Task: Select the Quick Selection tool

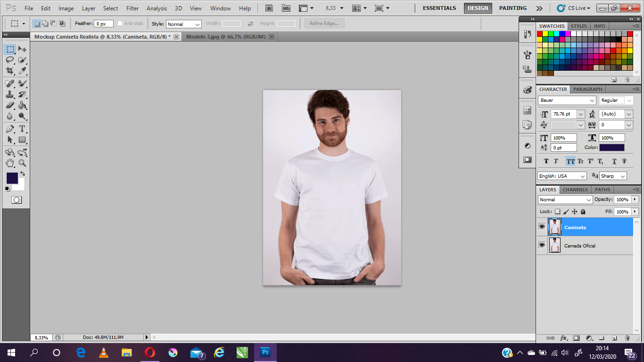Action: click(x=22, y=60)
